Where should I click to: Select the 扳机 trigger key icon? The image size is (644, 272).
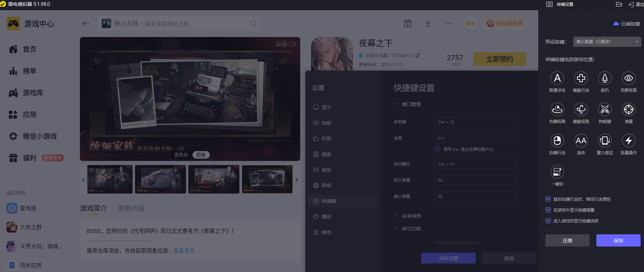(605, 78)
